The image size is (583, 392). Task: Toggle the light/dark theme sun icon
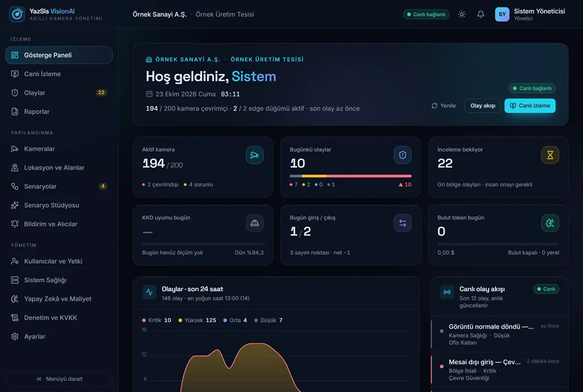pyautogui.click(x=462, y=14)
